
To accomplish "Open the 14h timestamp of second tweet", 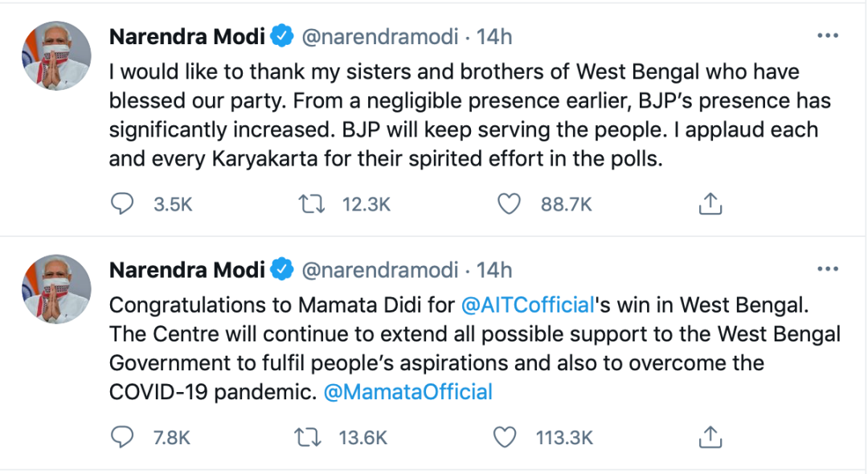I will (494, 270).
